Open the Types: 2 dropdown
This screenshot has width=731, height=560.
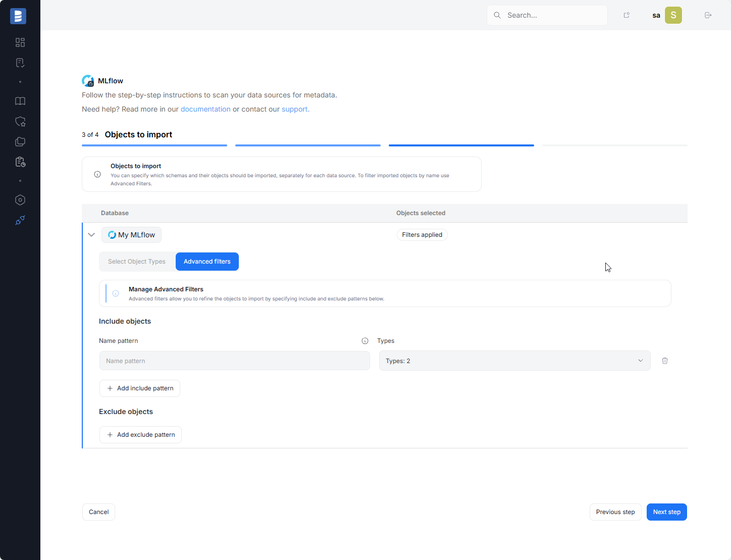click(x=514, y=361)
